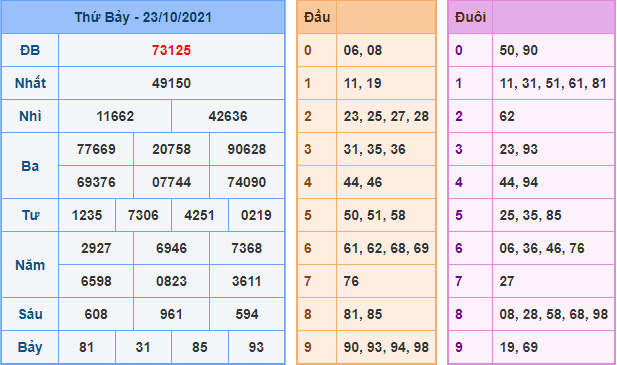Viewport: 617px width, 365px height.
Task: Select seventh prize number 93
Action: 256,348
